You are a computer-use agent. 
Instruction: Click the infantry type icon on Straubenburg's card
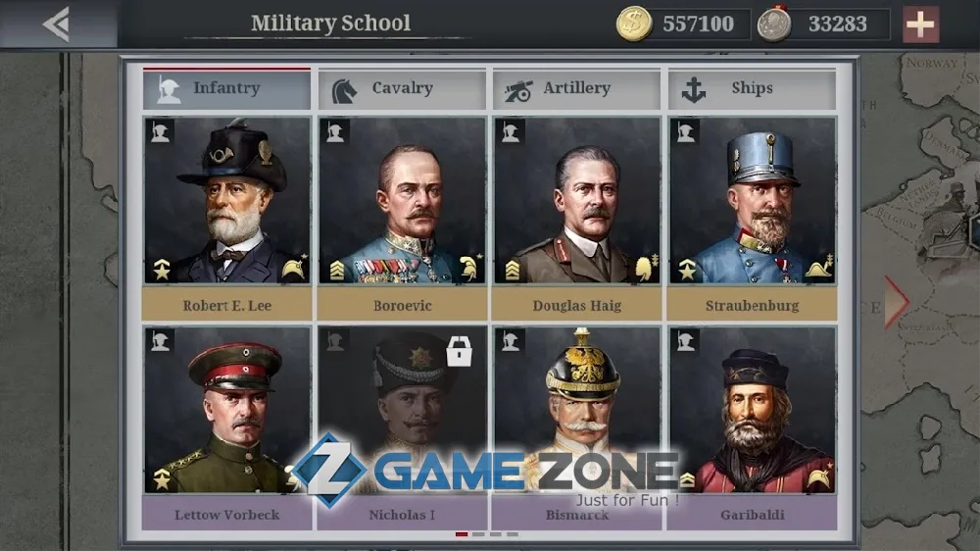click(x=686, y=131)
